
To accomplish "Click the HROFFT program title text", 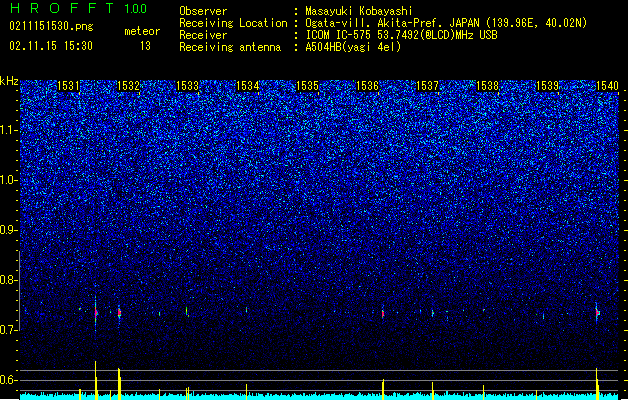I will (62, 8).
